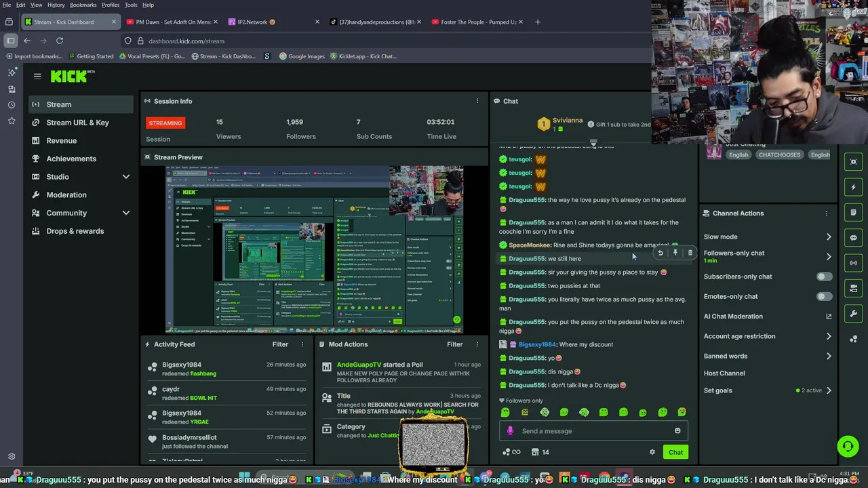Click the CHATCHOOSES tag
The width and height of the screenshot is (868, 488).
point(779,155)
